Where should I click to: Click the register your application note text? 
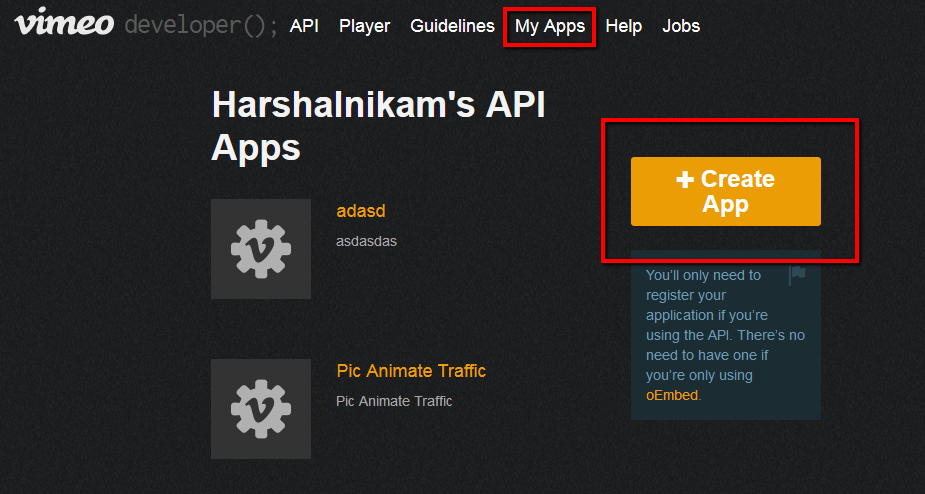tap(725, 335)
